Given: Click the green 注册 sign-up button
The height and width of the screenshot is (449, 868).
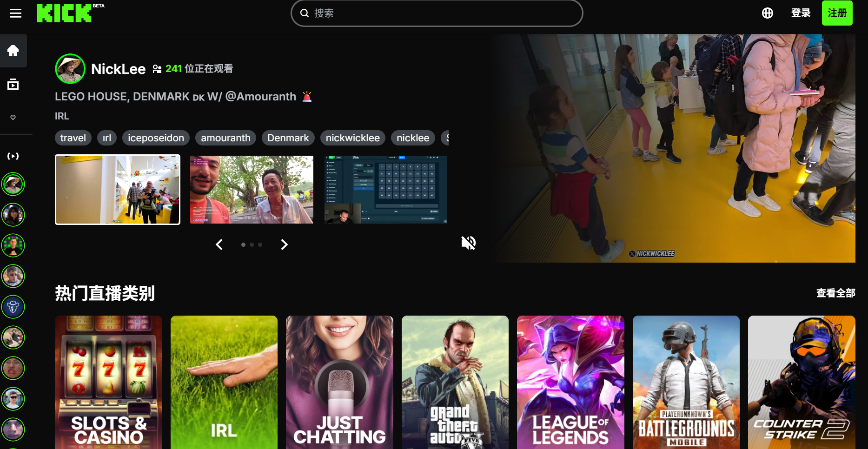Looking at the screenshot, I should [837, 13].
